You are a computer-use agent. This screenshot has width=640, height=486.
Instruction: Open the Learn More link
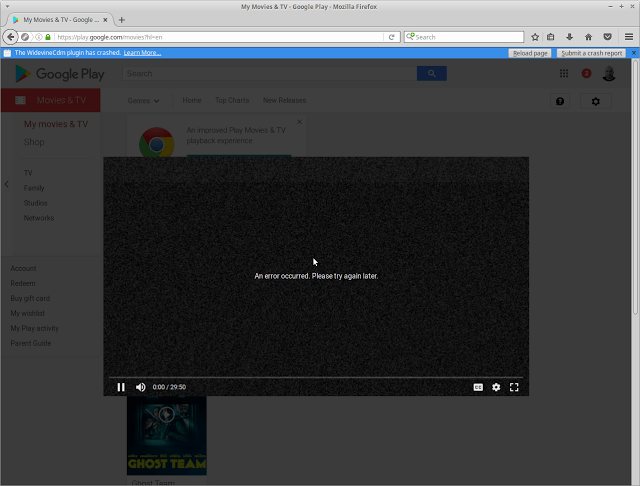point(142,52)
